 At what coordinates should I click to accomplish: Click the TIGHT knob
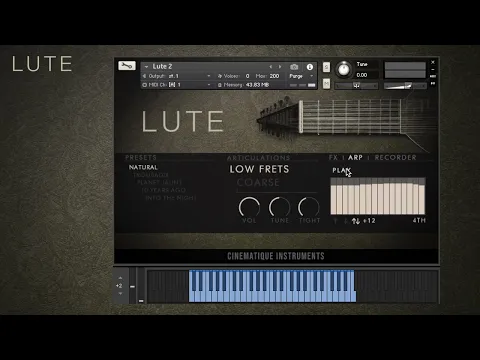(309, 207)
